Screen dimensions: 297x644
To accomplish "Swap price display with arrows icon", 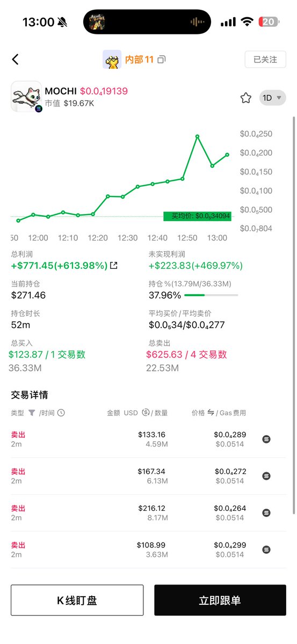I will 211,413.
